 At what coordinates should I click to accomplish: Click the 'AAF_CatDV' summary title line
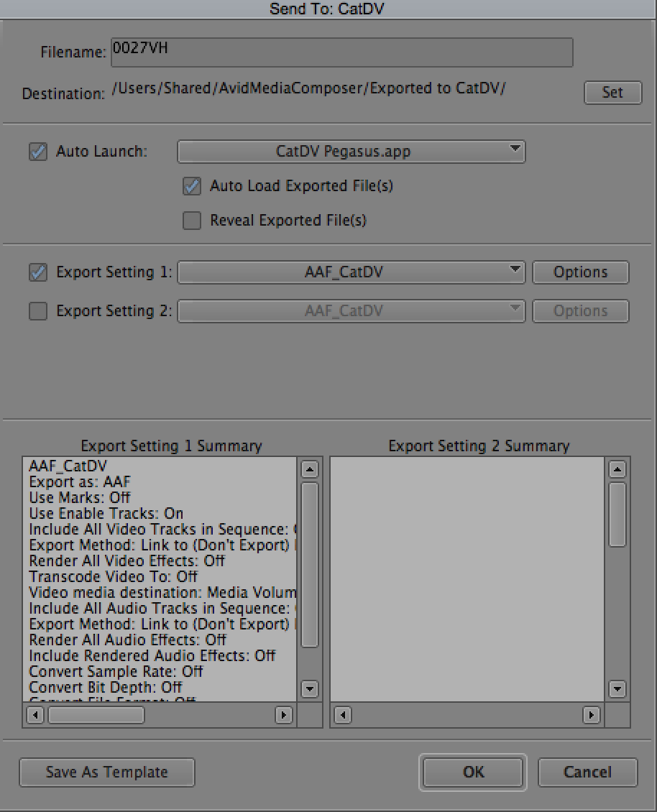pos(68,466)
